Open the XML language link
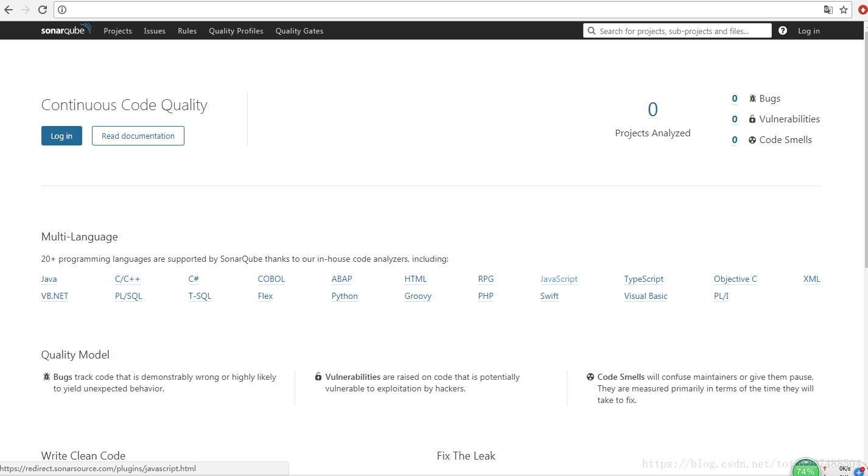The height and width of the screenshot is (476, 868). [x=812, y=279]
